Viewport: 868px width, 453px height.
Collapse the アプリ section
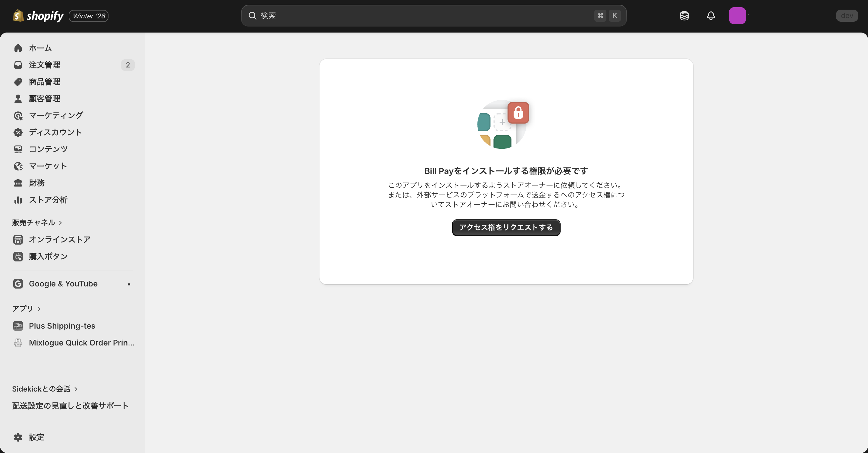(x=27, y=308)
